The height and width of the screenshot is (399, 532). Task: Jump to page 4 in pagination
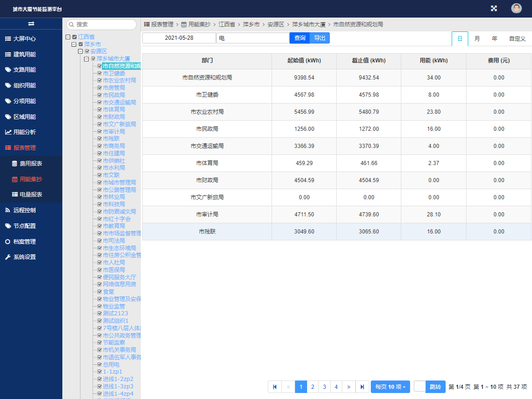pyautogui.click(x=336, y=387)
